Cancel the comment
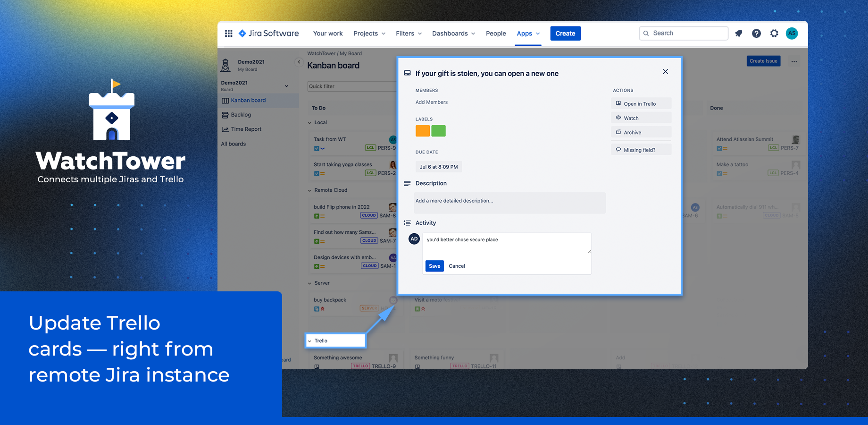868x425 pixels. click(457, 266)
